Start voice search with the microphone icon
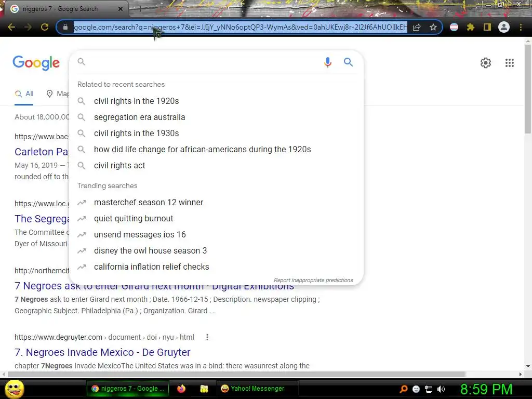 tap(327, 62)
